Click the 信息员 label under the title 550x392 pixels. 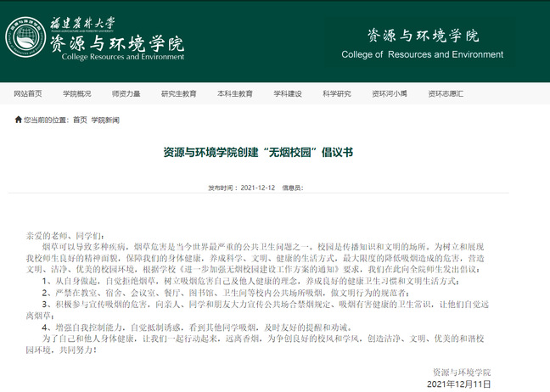coord(293,187)
